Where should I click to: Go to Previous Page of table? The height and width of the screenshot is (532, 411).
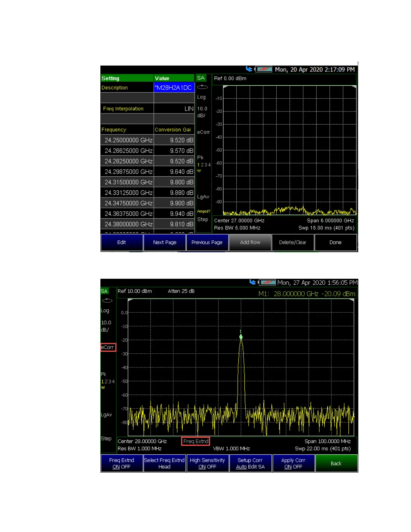207,242
